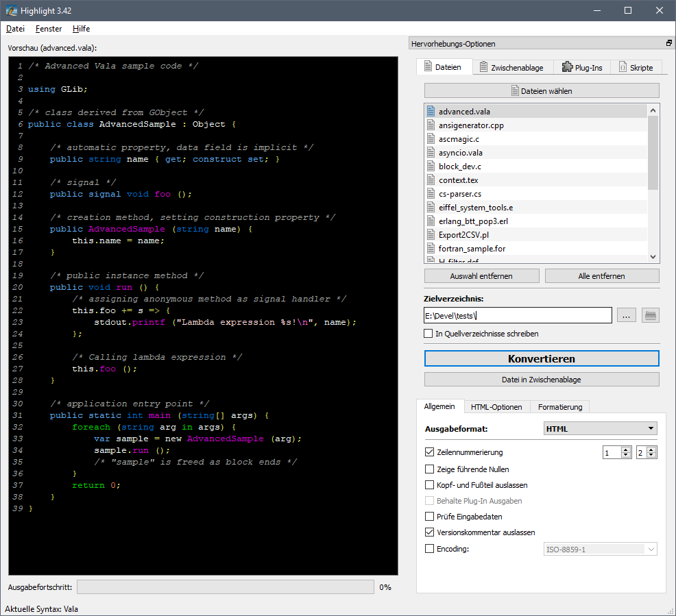Select advanced.vala in the file list
The width and height of the screenshot is (676, 616).
pyautogui.click(x=536, y=111)
